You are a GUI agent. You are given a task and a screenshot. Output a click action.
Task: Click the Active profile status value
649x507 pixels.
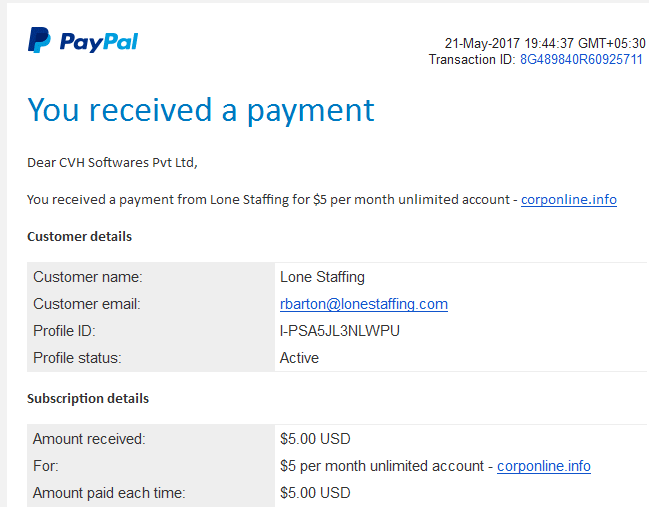[300, 358]
